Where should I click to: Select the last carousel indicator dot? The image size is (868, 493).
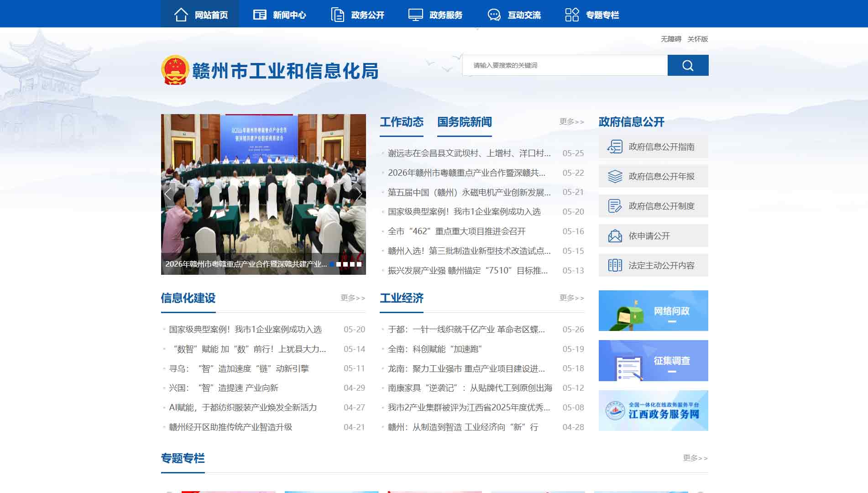(x=359, y=264)
